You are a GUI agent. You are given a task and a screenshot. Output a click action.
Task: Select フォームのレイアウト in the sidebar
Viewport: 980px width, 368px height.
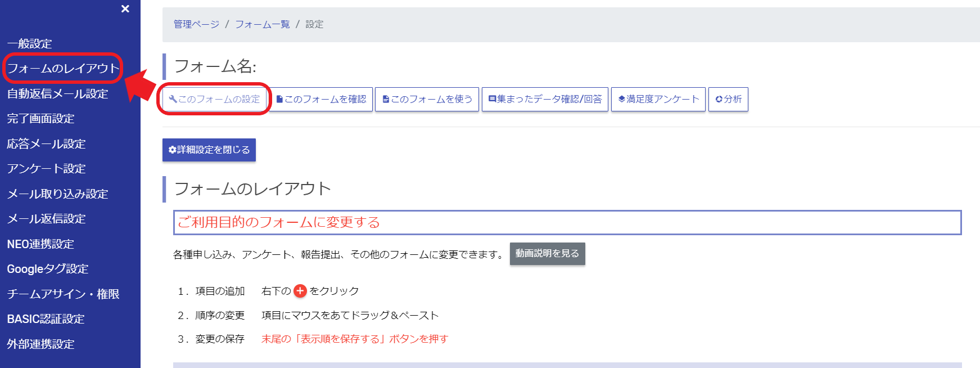click(63, 68)
